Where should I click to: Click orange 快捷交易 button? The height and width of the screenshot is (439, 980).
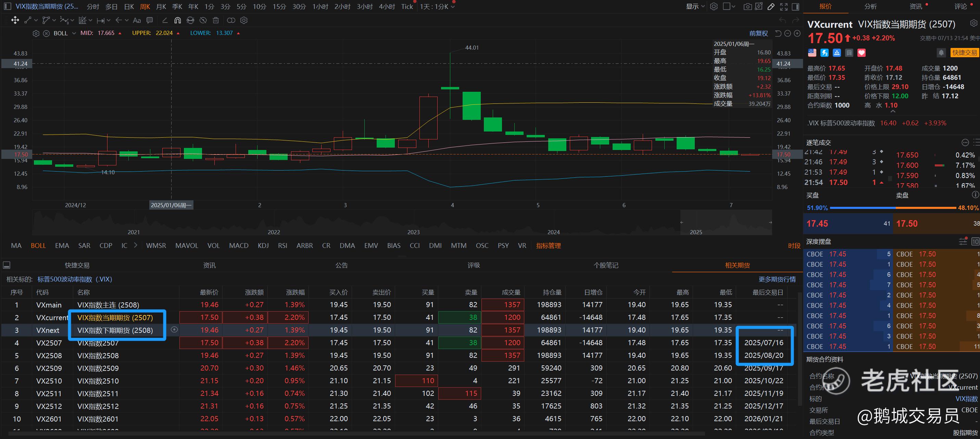964,53
